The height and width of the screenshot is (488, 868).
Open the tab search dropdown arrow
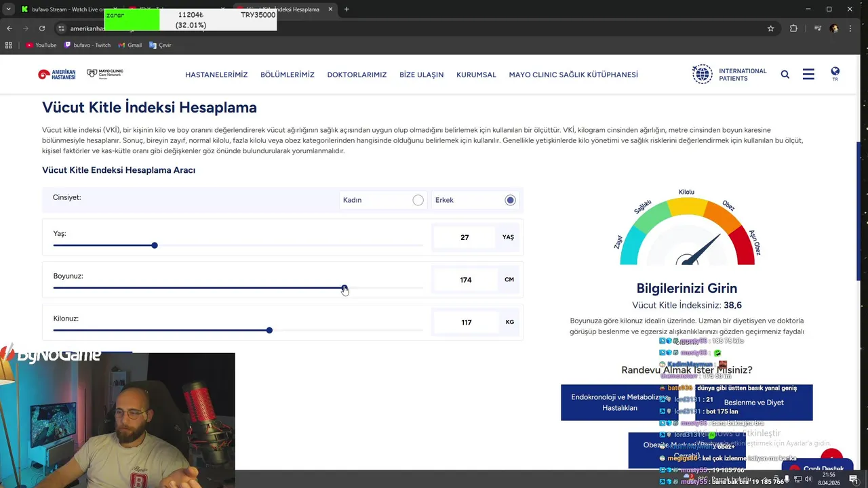[8, 9]
